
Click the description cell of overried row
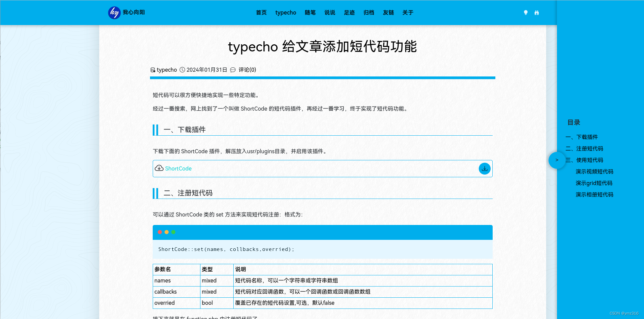tap(363, 303)
